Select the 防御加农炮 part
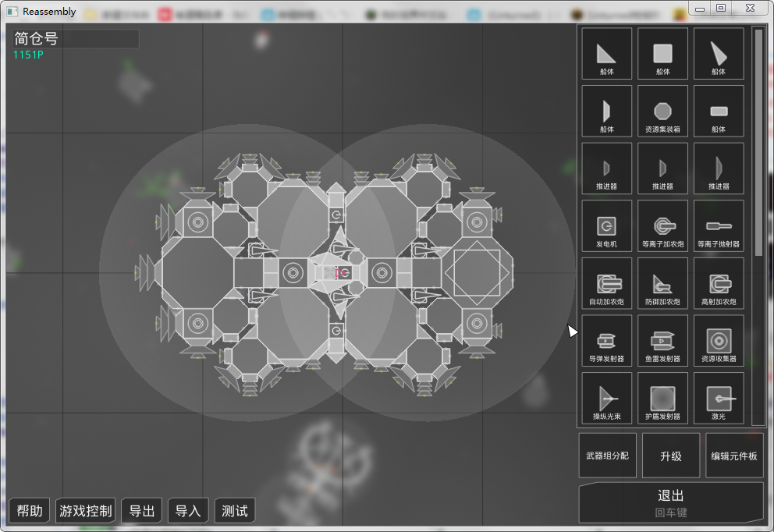 [662, 284]
